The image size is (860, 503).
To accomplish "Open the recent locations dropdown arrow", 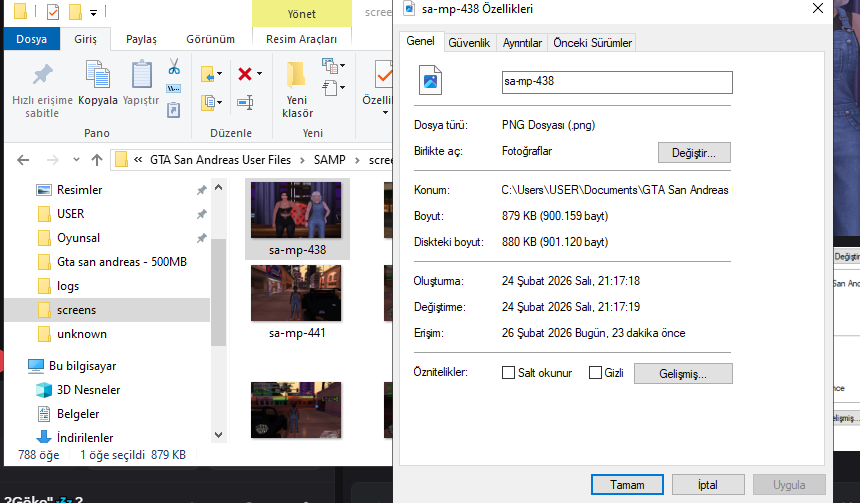I will (x=76, y=160).
